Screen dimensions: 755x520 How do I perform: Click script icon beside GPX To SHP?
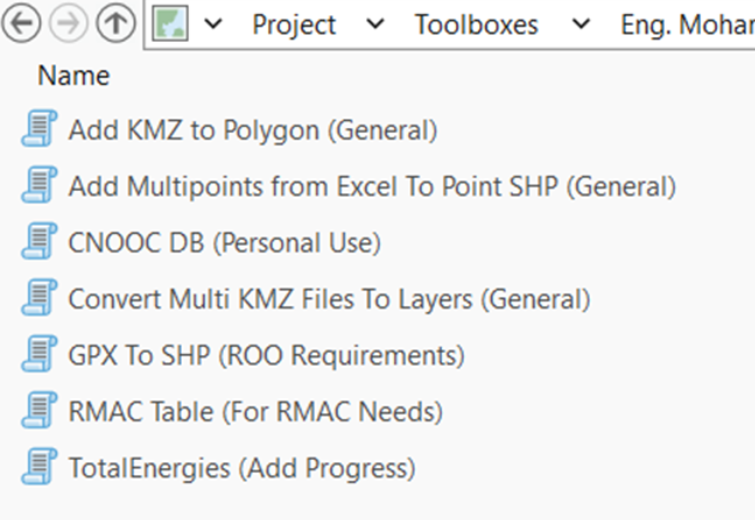coord(38,355)
